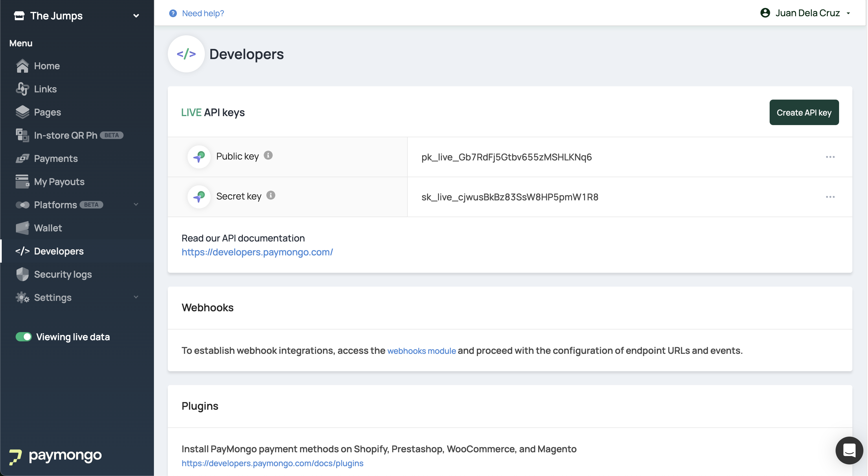Click the Home house icon in sidebar
The image size is (868, 476).
point(22,66)
